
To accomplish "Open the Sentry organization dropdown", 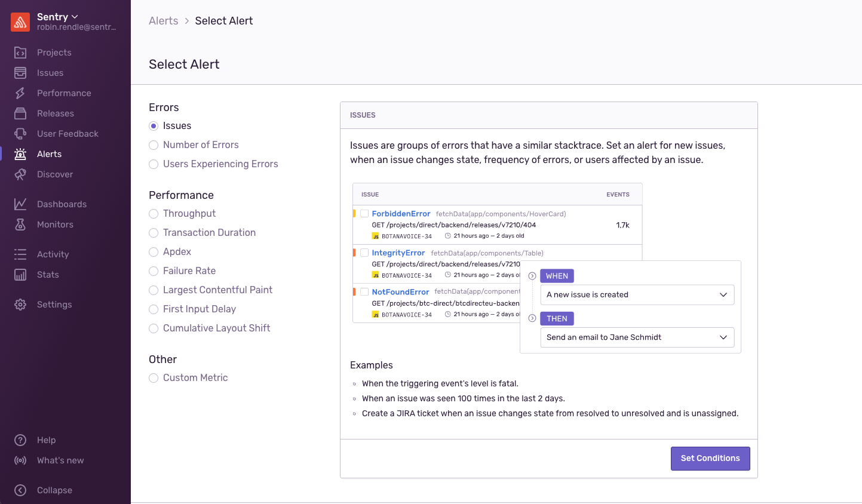I will pyautogui.click(x=57, y=17).
